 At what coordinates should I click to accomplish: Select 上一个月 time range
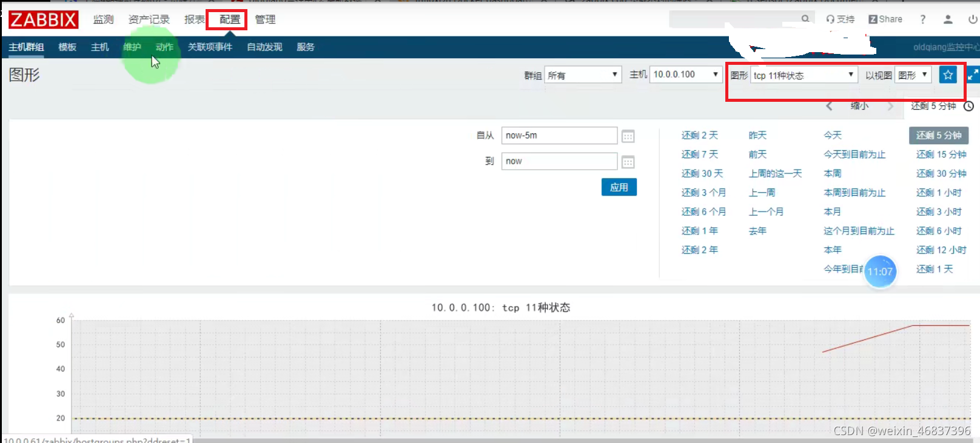click(766, 212)
